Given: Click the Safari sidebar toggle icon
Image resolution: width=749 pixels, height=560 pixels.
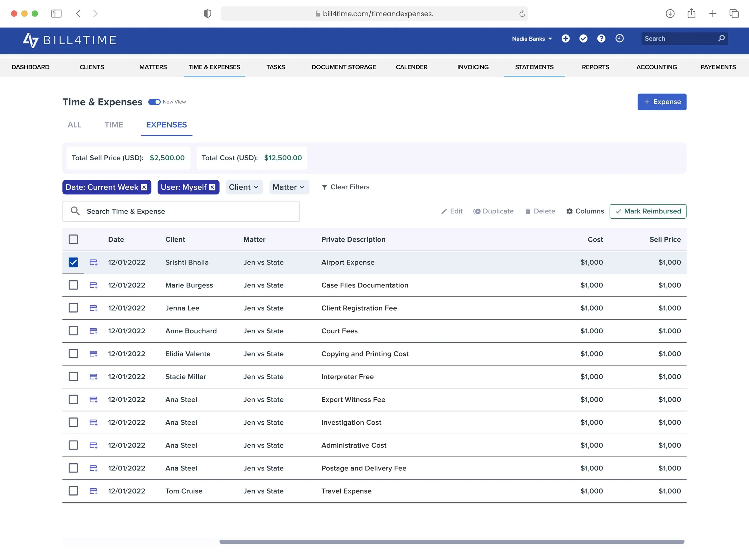Looking at the screenshot, I should pos(56,13).
